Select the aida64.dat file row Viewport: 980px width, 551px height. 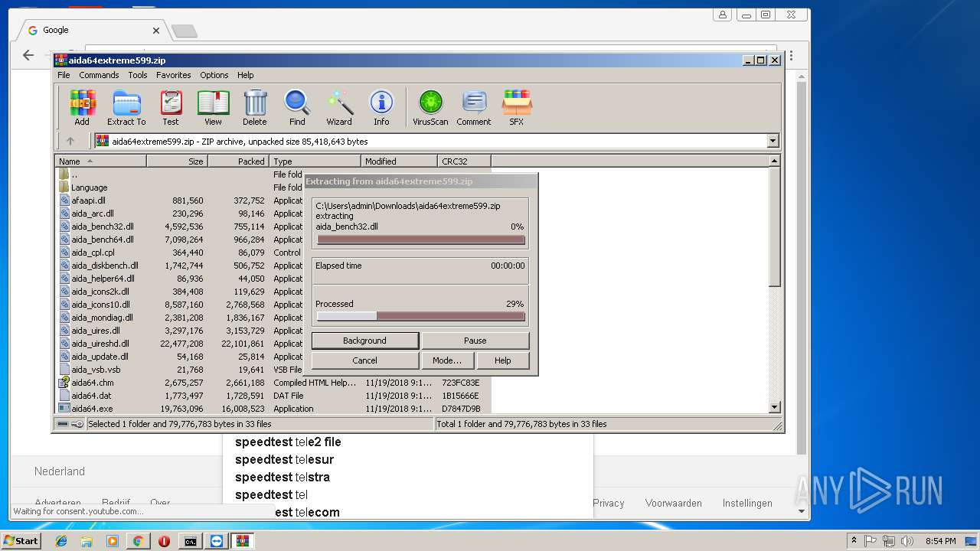273,396
